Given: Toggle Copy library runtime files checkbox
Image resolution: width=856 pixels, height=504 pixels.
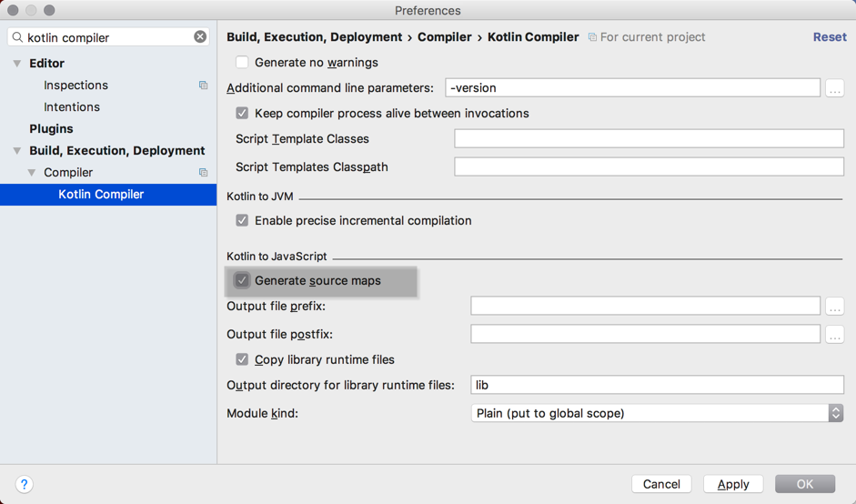Looking at the screenshot, I should click(242, 359).
